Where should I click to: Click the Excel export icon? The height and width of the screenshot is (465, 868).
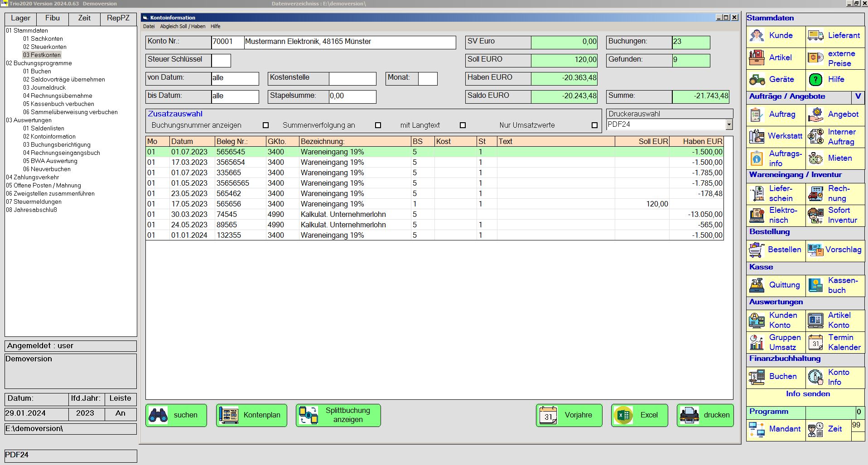click(x=624, y=415)
